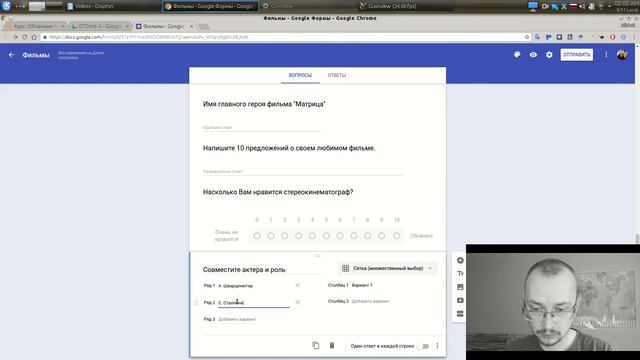Add video from side toolbar
Screen dimensions: 640x360
[460, 300]
